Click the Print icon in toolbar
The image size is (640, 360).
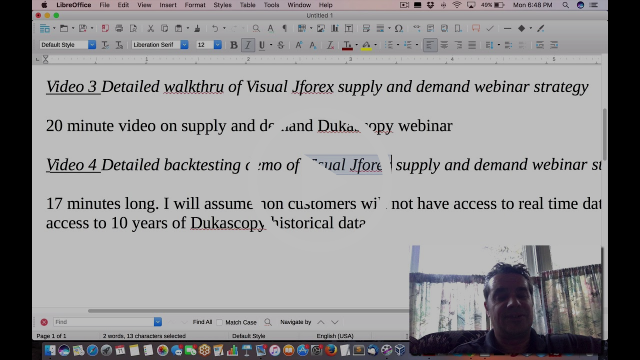click(x=119, y=28)
